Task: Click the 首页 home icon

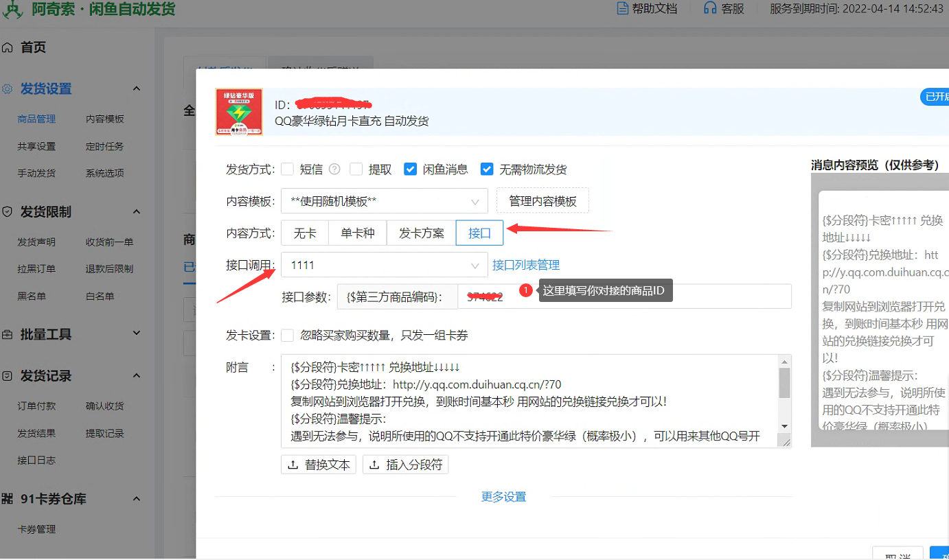Action: click(x=8, y=47)
